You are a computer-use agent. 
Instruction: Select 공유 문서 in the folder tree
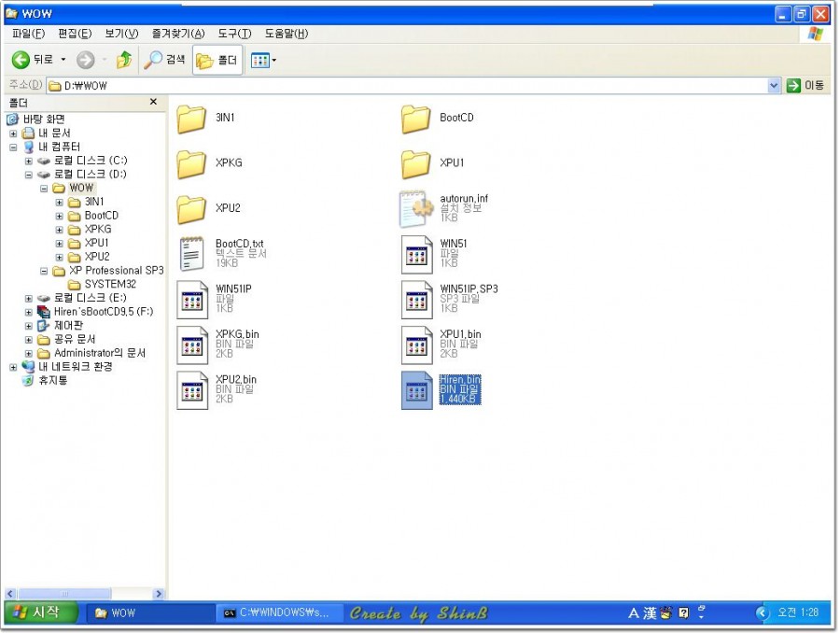click(75, 339)
